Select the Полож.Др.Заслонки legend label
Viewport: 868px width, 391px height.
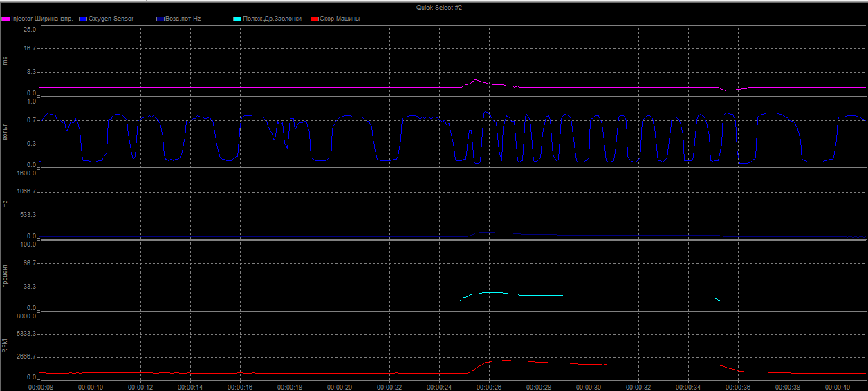tap(271, 19)
